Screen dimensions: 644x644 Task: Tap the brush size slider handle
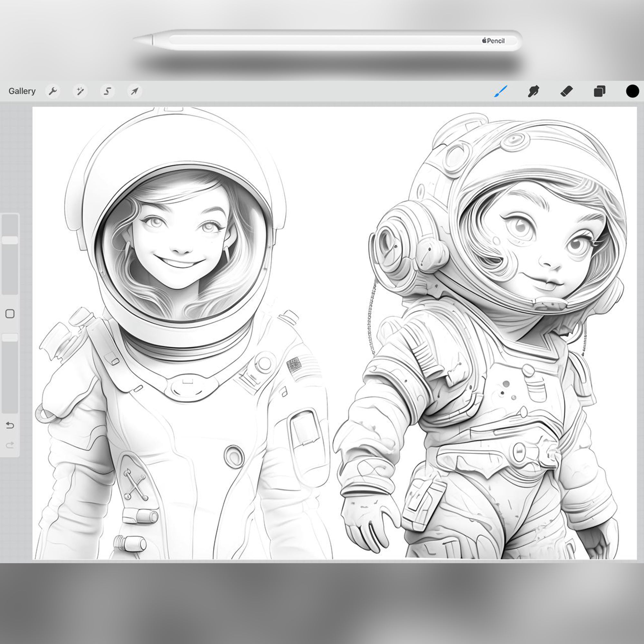[x=10, y=239]
